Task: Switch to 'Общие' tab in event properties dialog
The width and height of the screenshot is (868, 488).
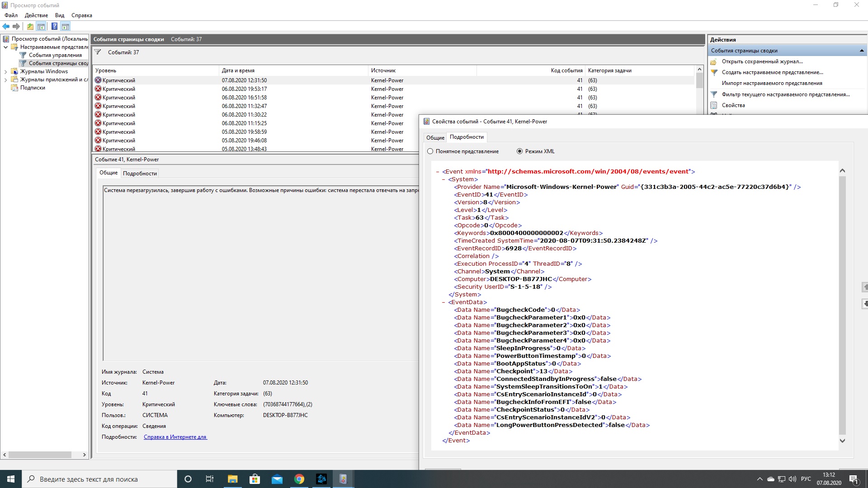Action: 435,137
